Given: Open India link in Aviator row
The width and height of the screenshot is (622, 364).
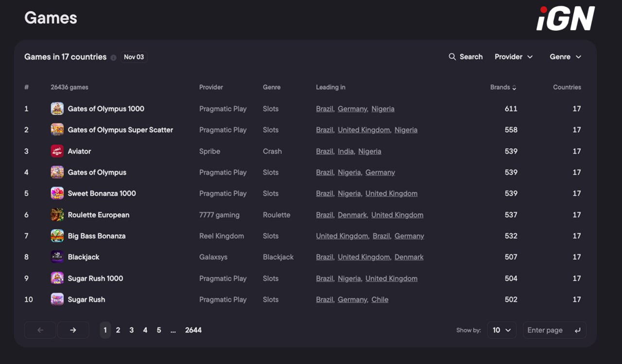Looking at the screenshot, I should [x=346, y=151].
